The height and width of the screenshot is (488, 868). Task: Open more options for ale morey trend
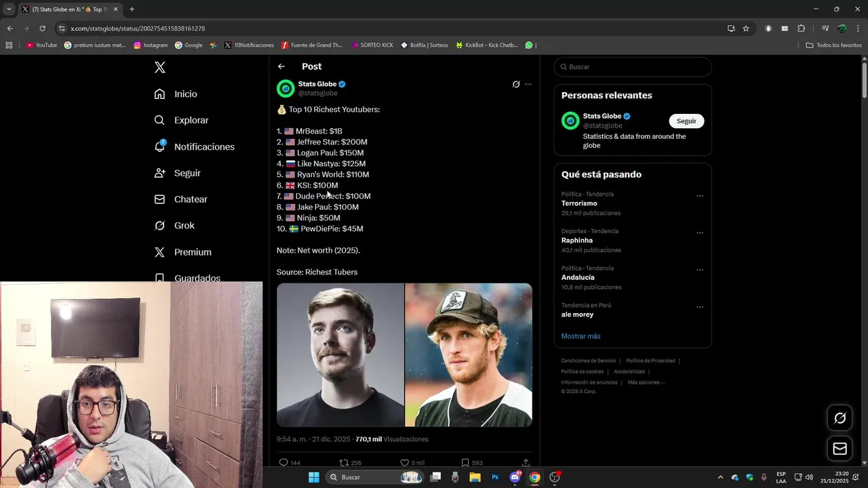tap(700, 307)
